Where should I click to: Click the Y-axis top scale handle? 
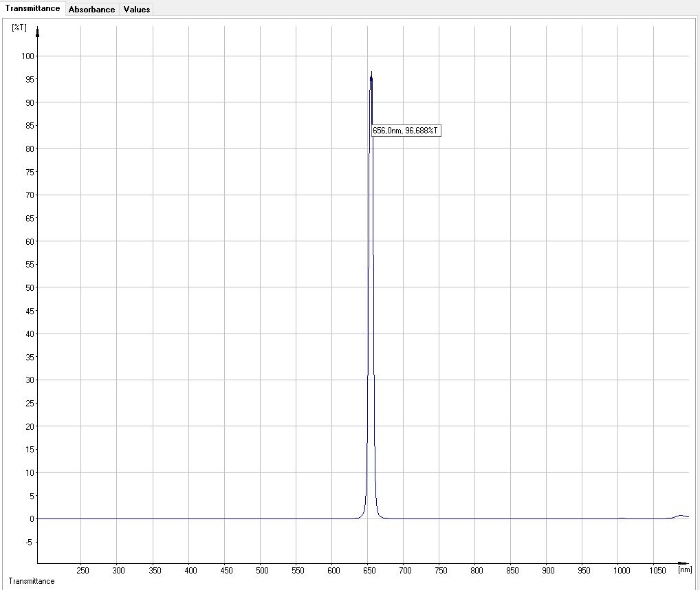click(38, 32)
